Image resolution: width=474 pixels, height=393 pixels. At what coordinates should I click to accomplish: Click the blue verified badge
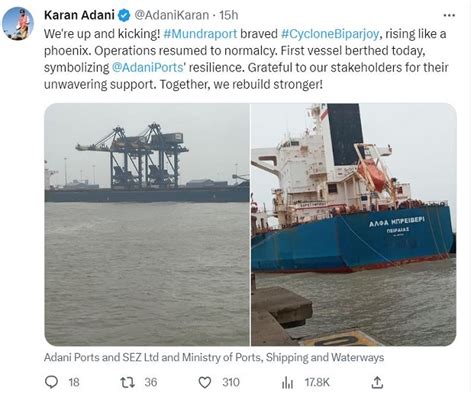tap(124, 15)
